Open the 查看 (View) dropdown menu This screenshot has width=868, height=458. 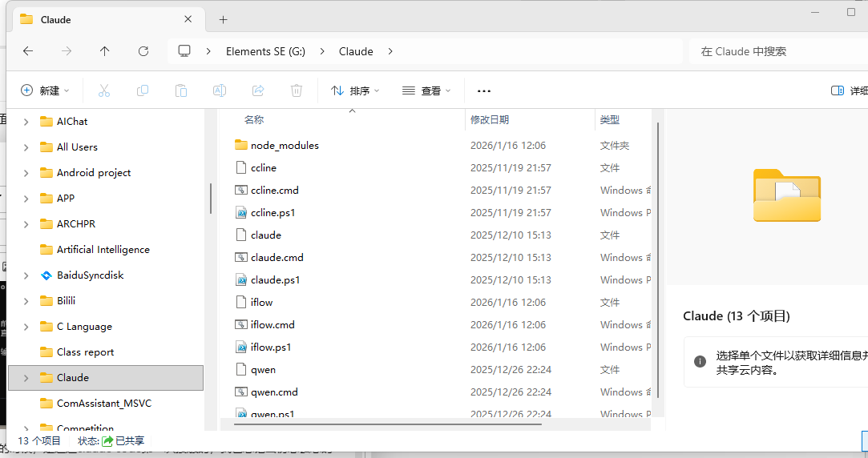(x=426, y=90)
